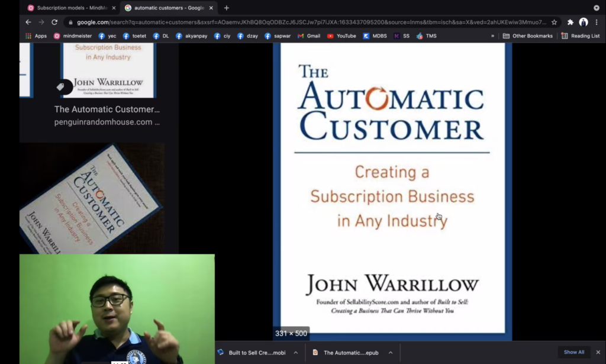
Task: Open the SS bookmark
Action: coord(402,36)
